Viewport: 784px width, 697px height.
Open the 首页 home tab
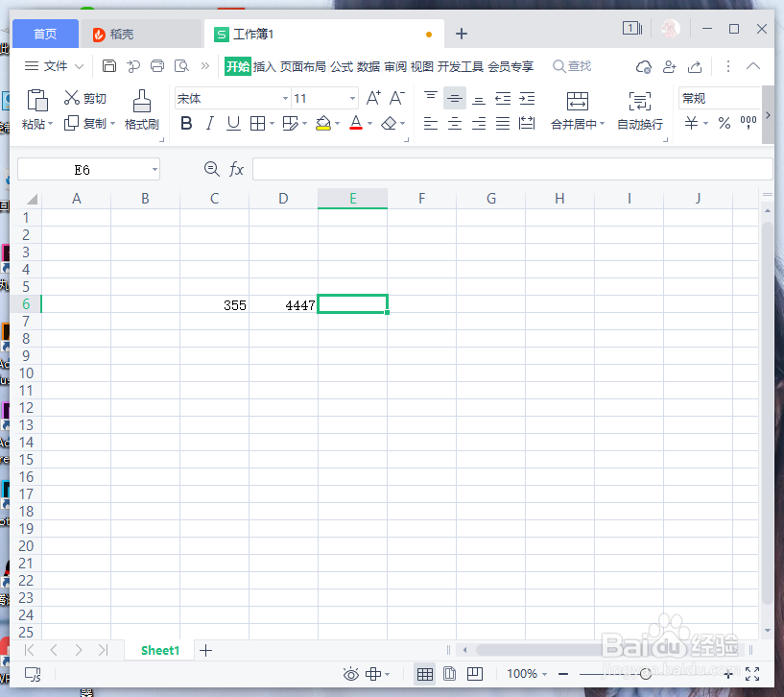pyautogui.click(x=45, y=34)
